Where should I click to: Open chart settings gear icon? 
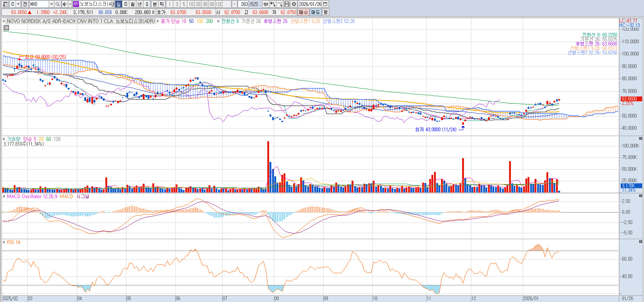294,4
